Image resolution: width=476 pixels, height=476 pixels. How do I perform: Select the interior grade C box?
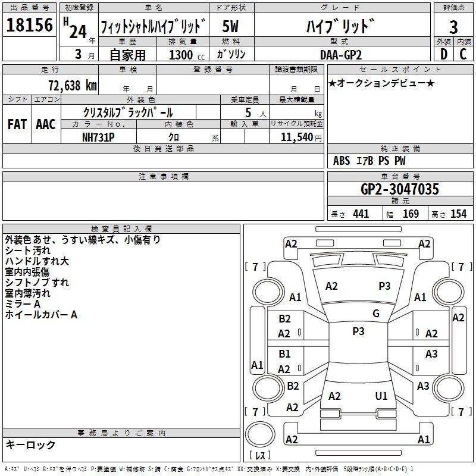click(464, 54)
